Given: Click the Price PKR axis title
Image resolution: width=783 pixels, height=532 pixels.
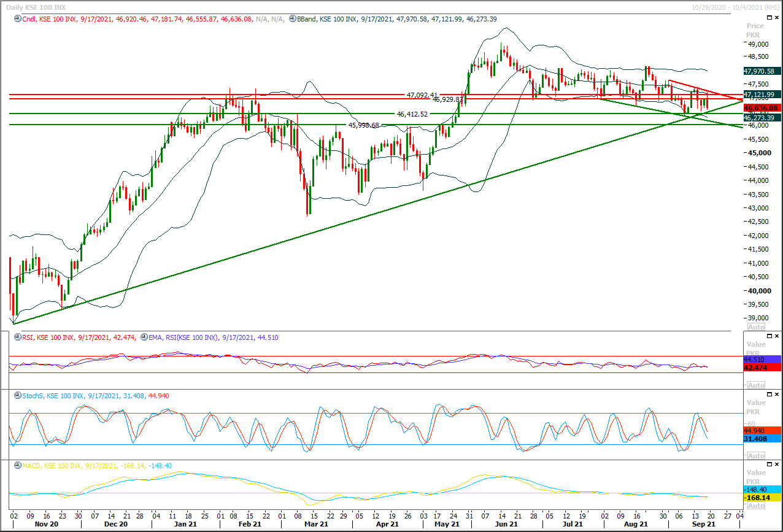Looking at the screenshot, I should (x=755, y=31).
